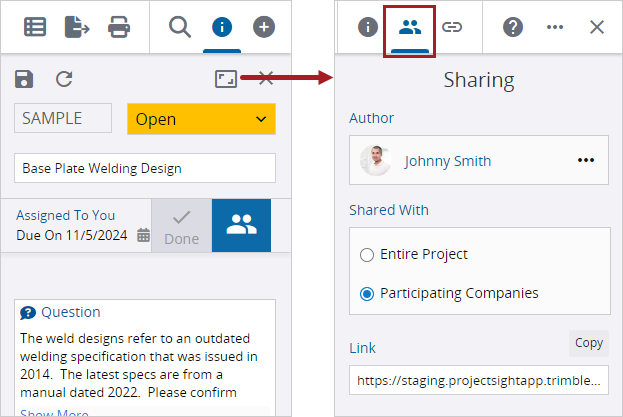Open the links tab
The width and height of the screenshot is (623, 417).
[452, 27]
